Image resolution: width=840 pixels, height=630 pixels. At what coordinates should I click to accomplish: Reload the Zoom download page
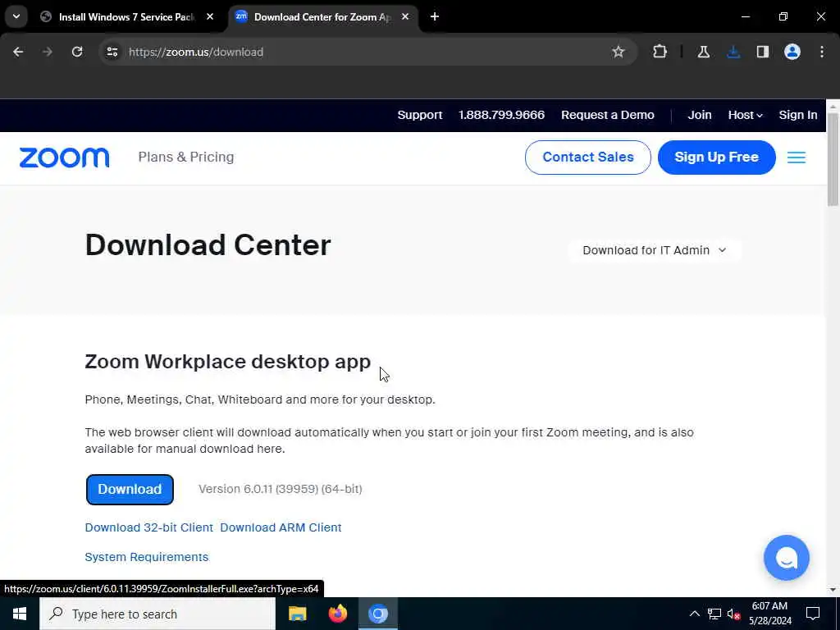pyautogui.click(x=77, y=52)
